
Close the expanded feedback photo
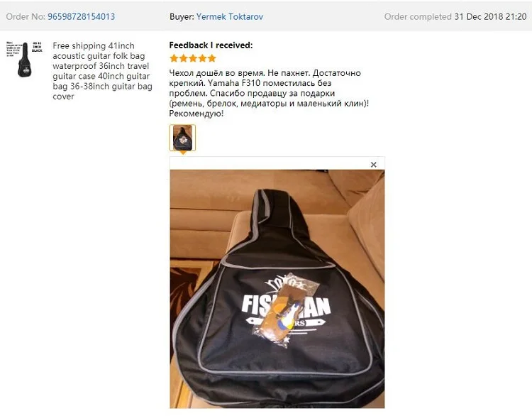374,165
